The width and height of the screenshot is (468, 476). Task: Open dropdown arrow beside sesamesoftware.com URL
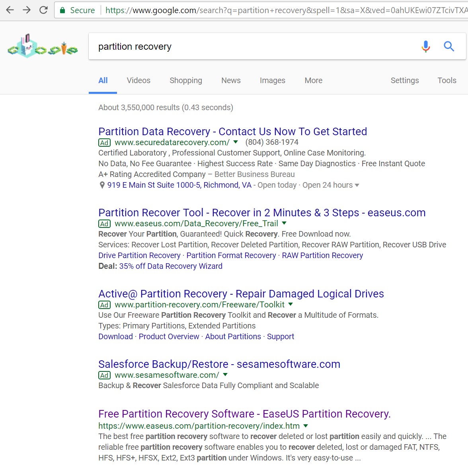tap(225, 375)
